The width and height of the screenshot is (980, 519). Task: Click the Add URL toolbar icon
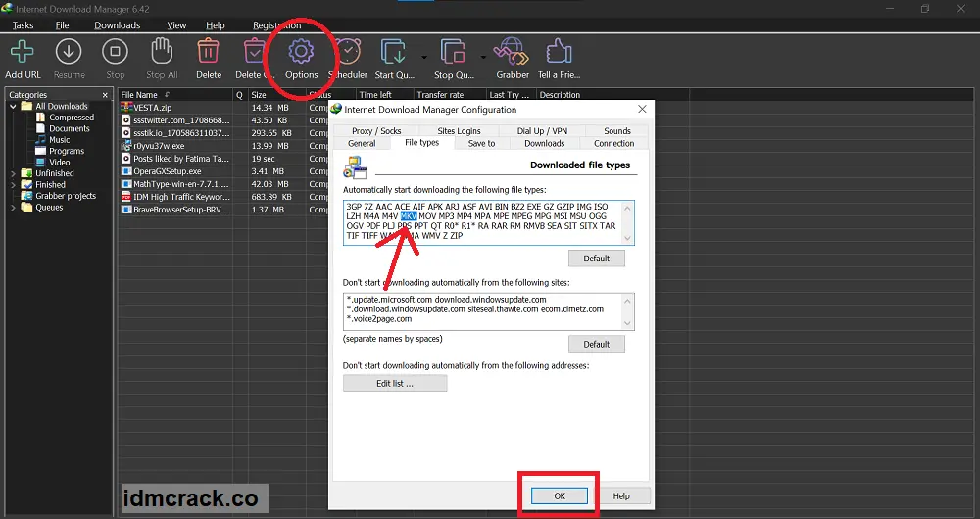pos(23,52)
